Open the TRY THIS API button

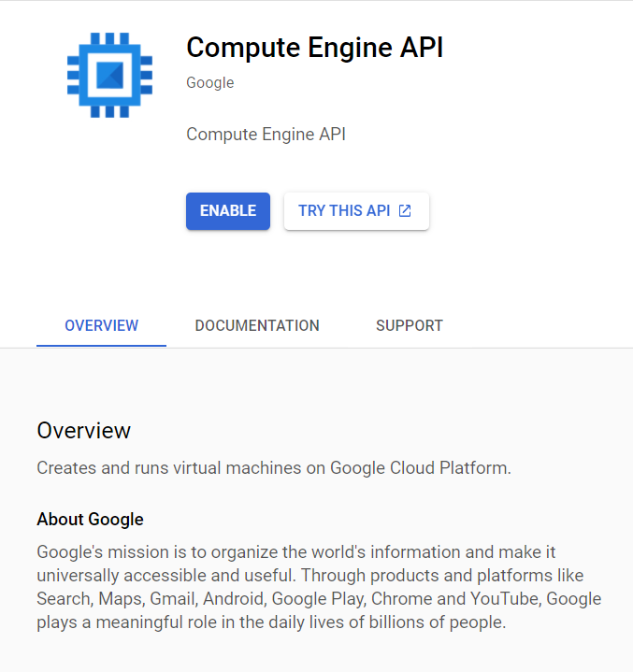356,211
